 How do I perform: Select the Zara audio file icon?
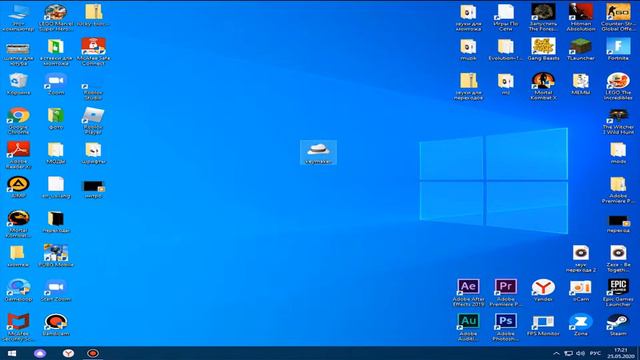pos(618,259)
